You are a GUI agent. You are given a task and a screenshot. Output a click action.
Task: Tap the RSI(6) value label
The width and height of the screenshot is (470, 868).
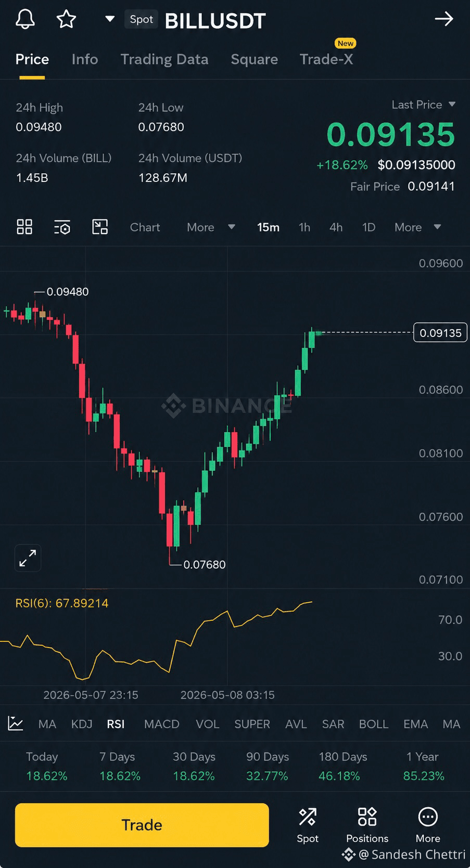[62, 603]
